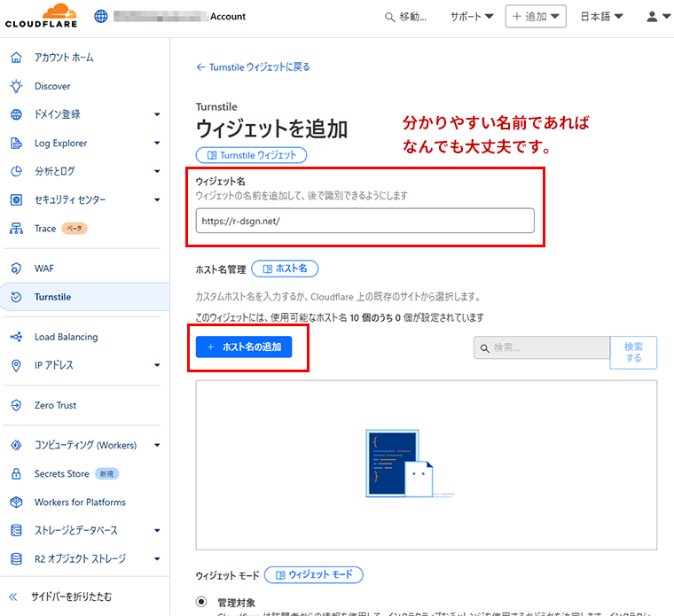Expand the ドメイン登録 submenu arrow
The height and width of the screenshot is (616, 674).
pyautogui.click(x=157, y=114)
